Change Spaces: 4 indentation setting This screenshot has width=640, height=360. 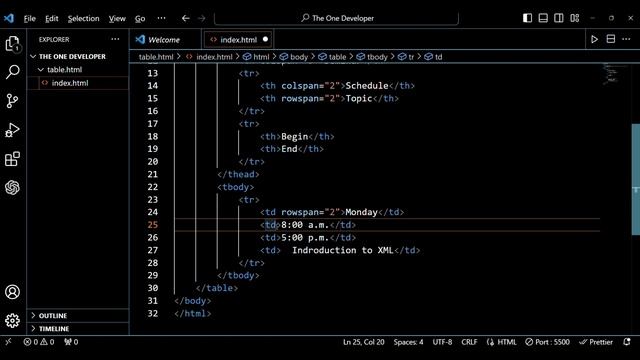(x=408, y=342)
